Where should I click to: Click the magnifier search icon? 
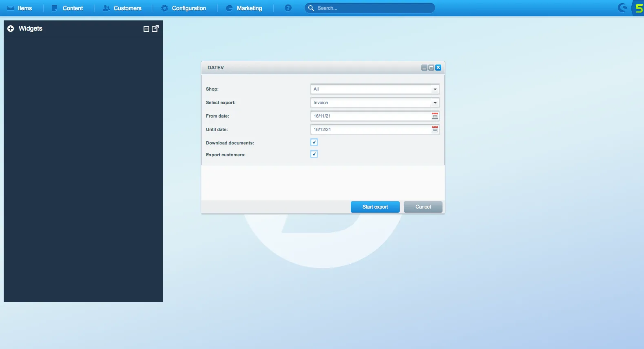tap(311, 8)
